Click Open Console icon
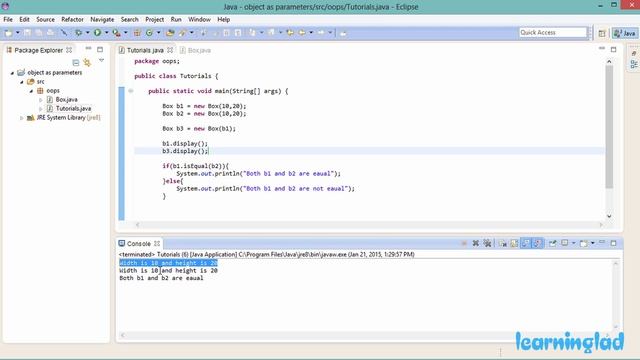This screenshot has height=360, width=640. 584,243
